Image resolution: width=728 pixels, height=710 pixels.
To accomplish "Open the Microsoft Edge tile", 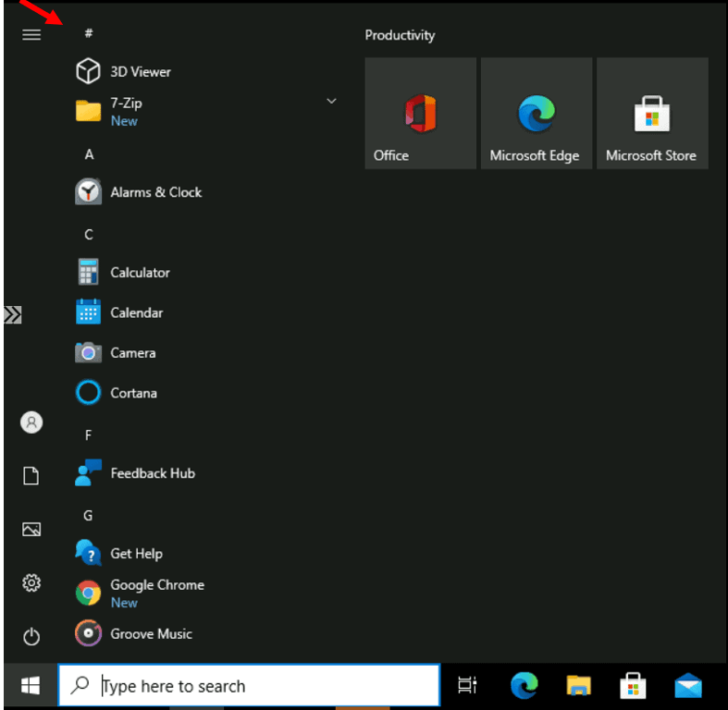I will tap(537, 113).
